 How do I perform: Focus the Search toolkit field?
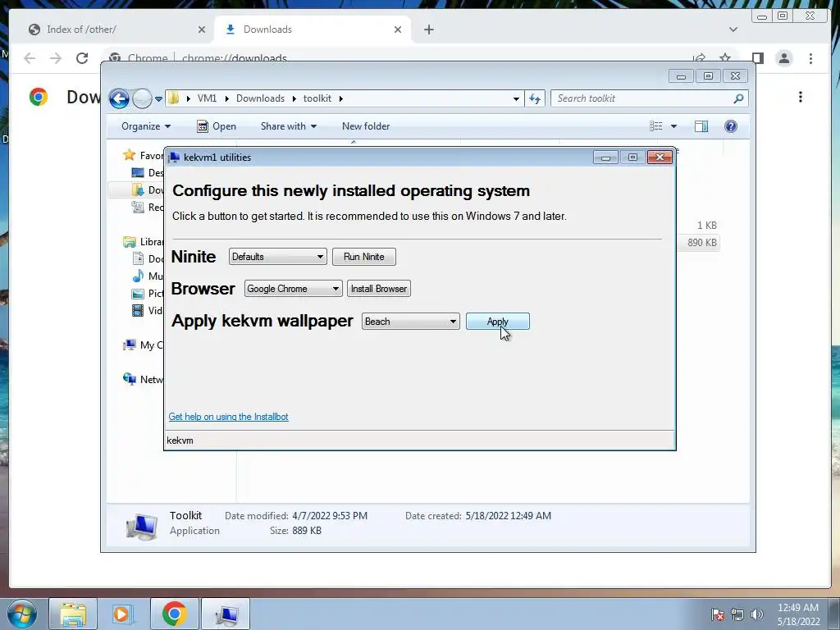643,98
